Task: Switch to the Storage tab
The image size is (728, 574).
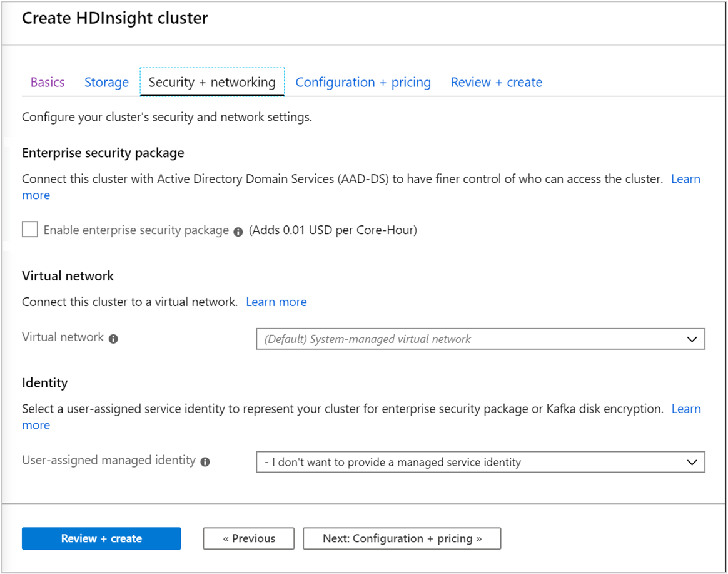Action: tap(106, 82)
